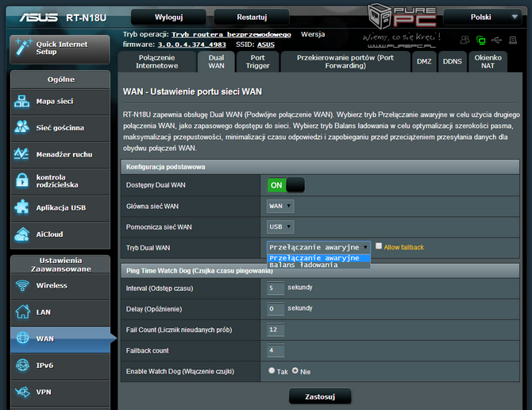
Task: Click the Ustawienia Zaawansowane section header
Action: (x=60, y=265)
